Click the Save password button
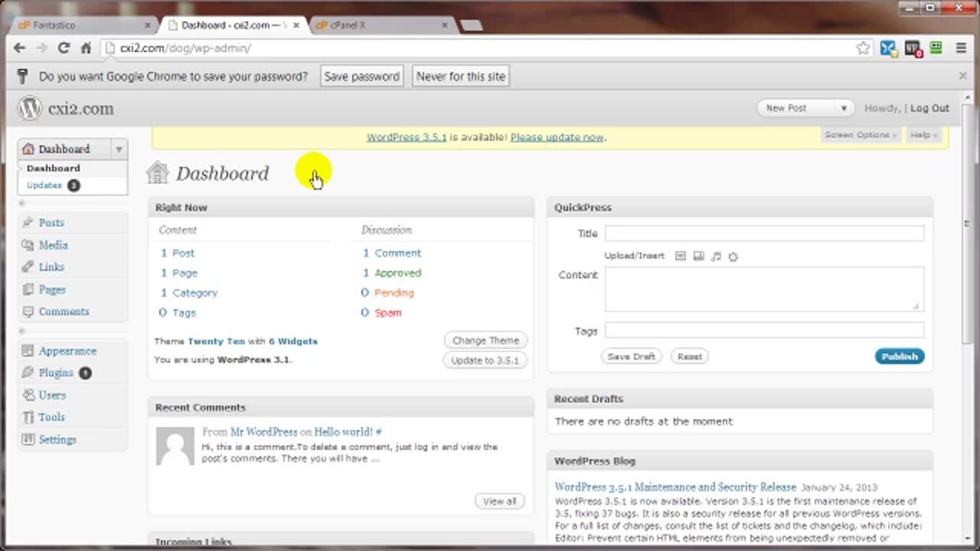980x551 pixels. coord(361,77)
